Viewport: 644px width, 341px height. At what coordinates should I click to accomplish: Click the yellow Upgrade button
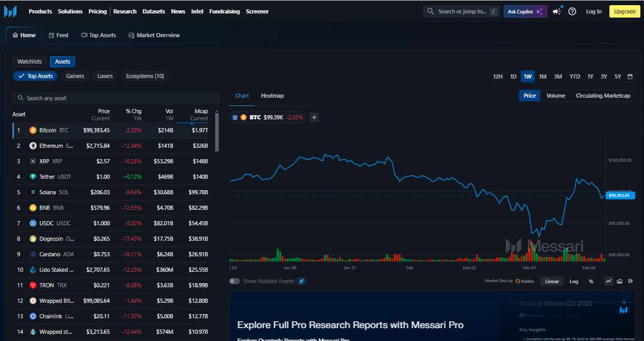pyautogui.click(x=624, y=11)
